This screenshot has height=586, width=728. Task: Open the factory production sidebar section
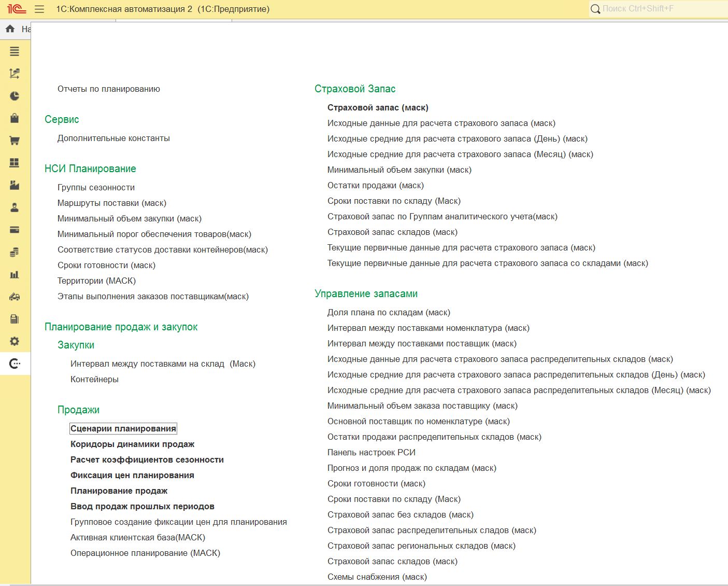pos(15,185)
